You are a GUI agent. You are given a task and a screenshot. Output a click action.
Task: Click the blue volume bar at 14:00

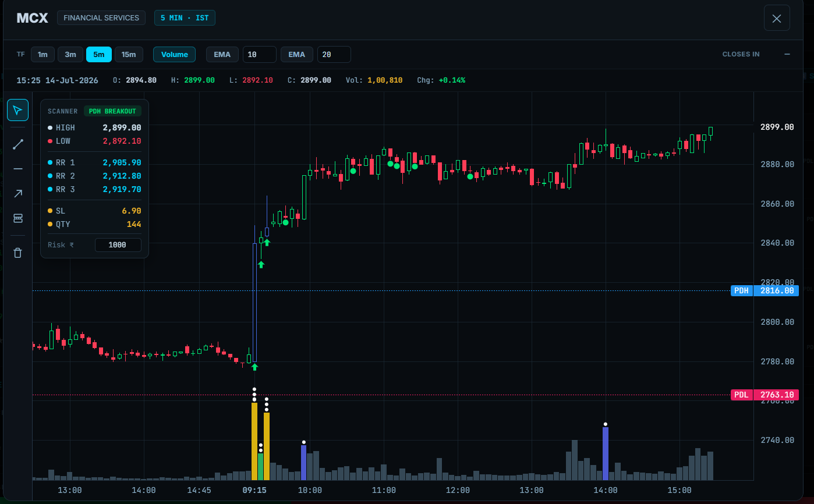point(606,453)
